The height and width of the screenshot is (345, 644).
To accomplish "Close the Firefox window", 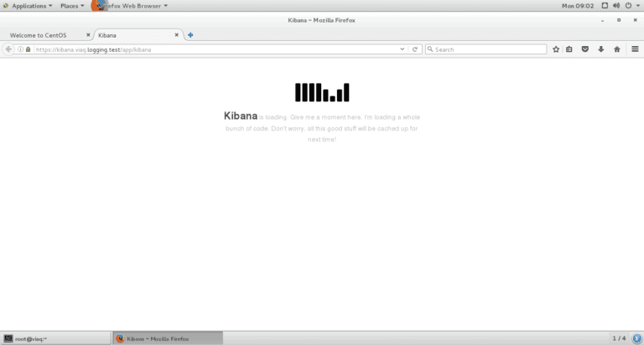I will pos(635,20).
